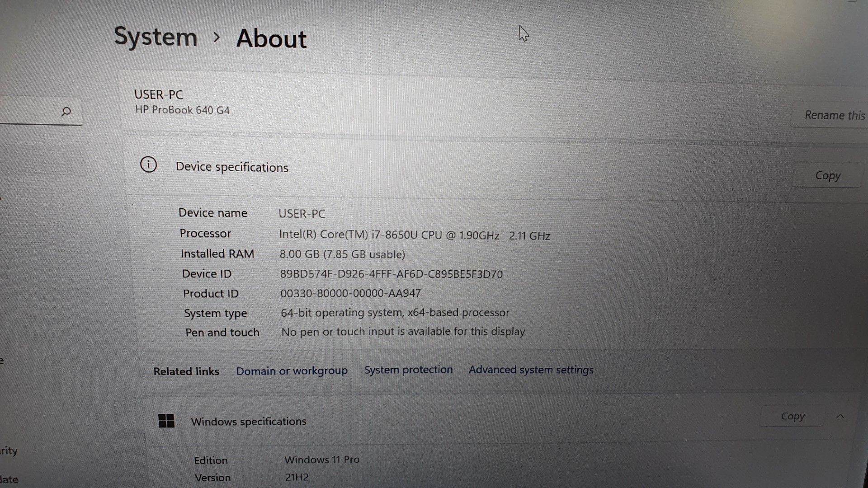Open the Domain or workgroup link

(292, 371)
